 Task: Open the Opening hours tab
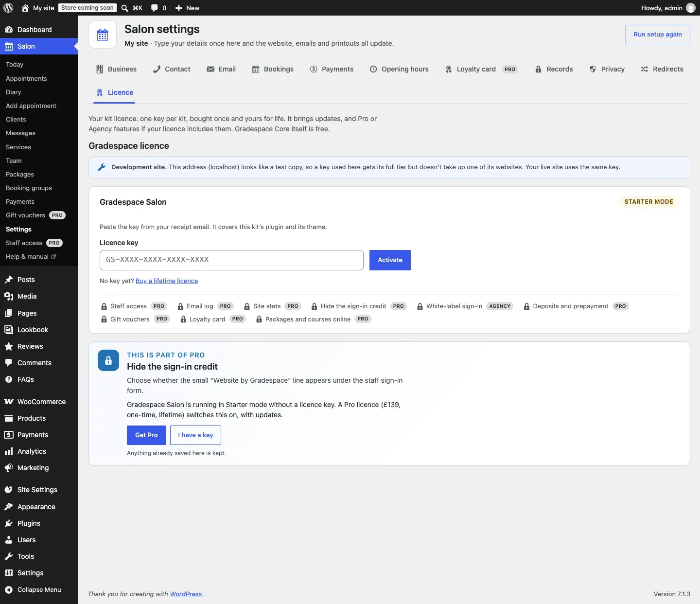[399, 69]
